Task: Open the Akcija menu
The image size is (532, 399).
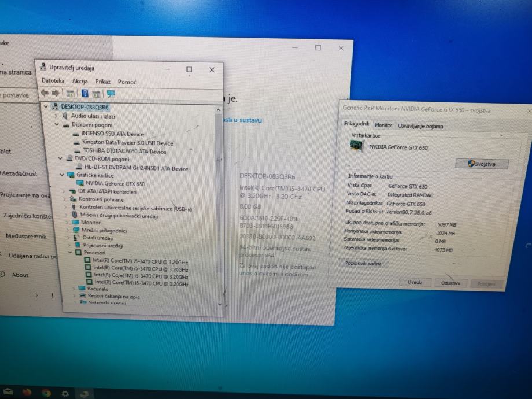Action: coord(80,81)
